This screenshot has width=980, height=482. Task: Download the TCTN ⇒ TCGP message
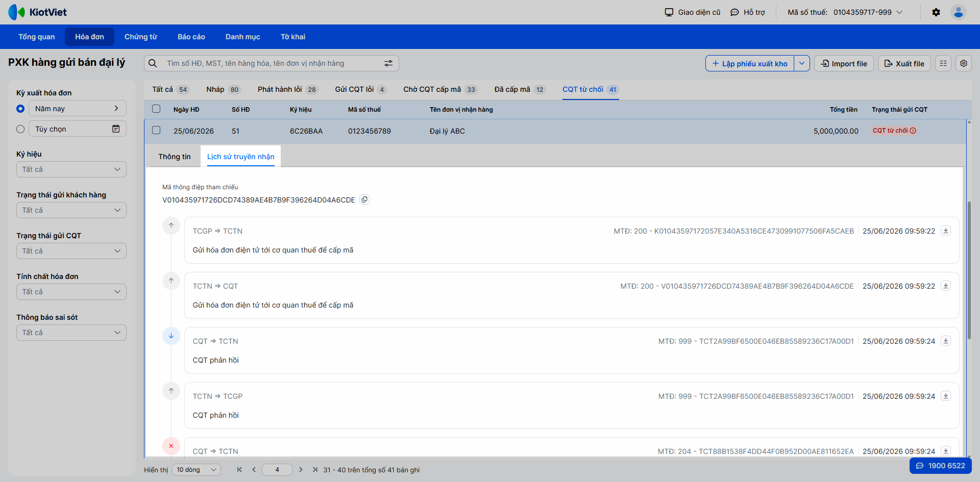click(x=946, y=396)
